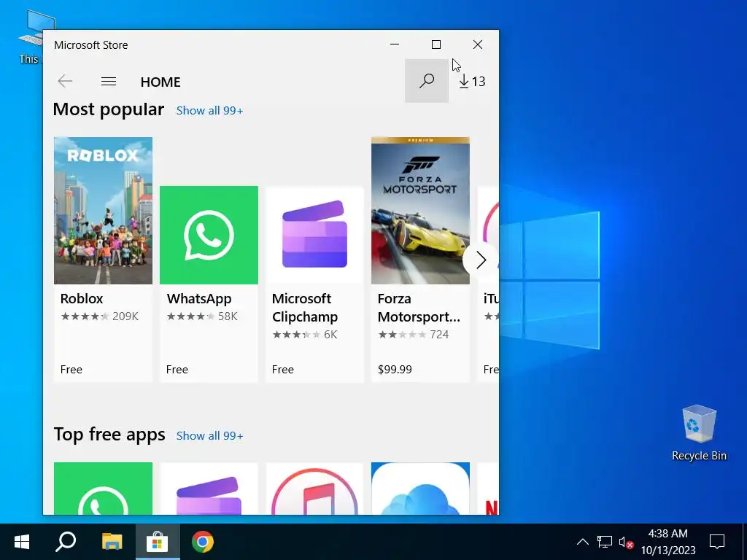747x560 pixels.
Task: Open the WhatsApp icon in Most popular
Action: click(209, 236)
